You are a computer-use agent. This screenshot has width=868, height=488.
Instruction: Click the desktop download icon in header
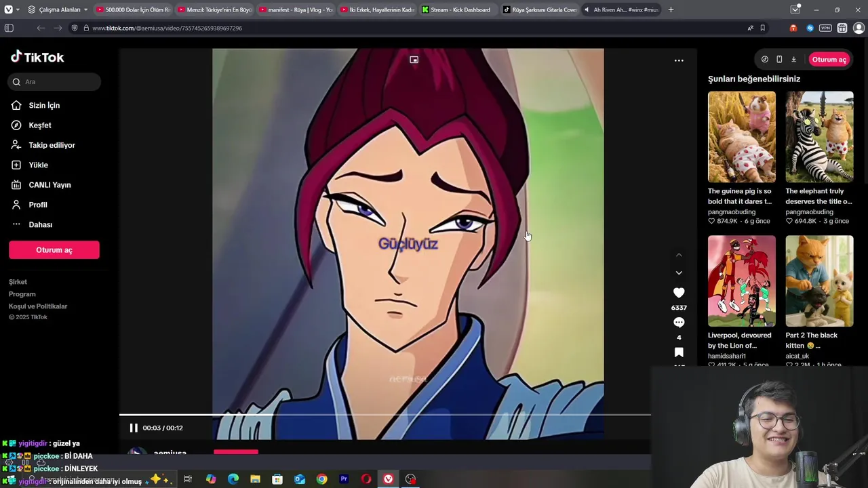pos(793,60)
